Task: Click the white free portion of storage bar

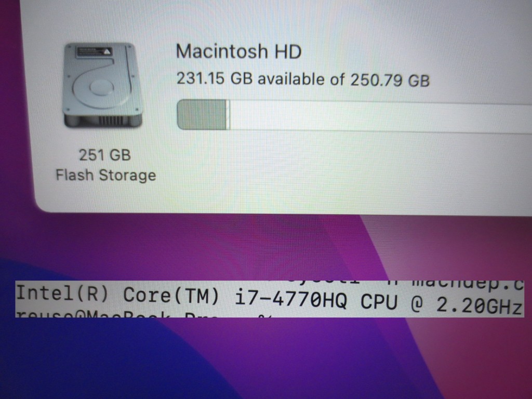Action: [x=380, y=117]
